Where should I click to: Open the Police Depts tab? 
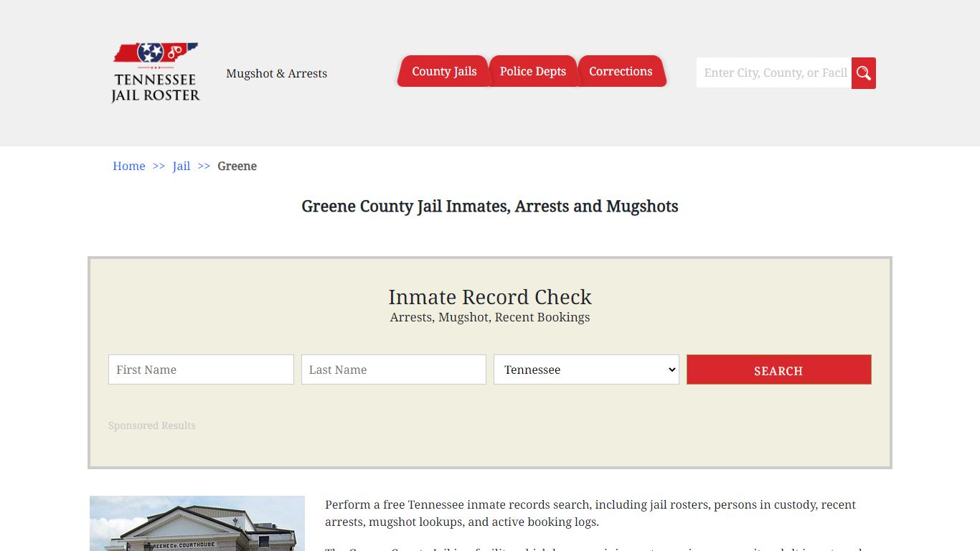click(533, 71)
